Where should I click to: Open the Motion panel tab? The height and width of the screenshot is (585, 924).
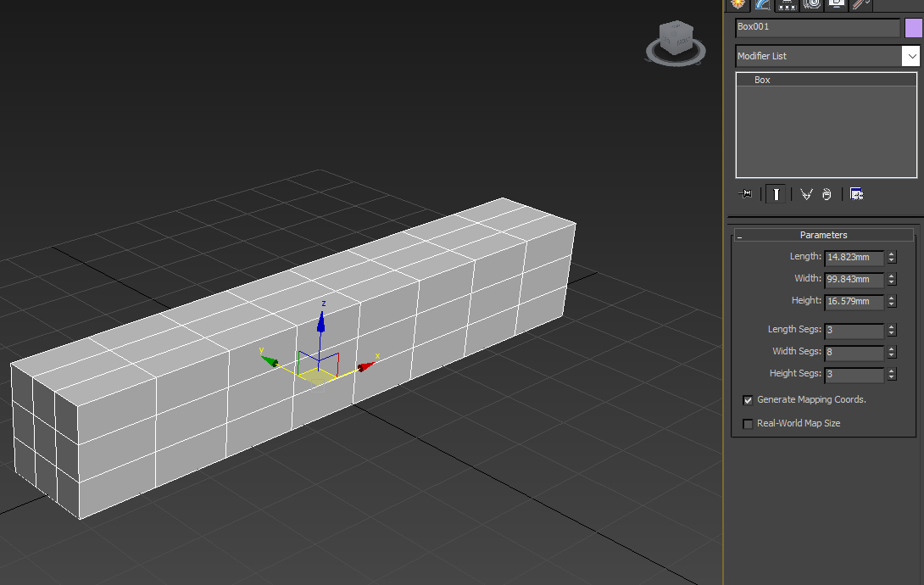coord(811,5)
